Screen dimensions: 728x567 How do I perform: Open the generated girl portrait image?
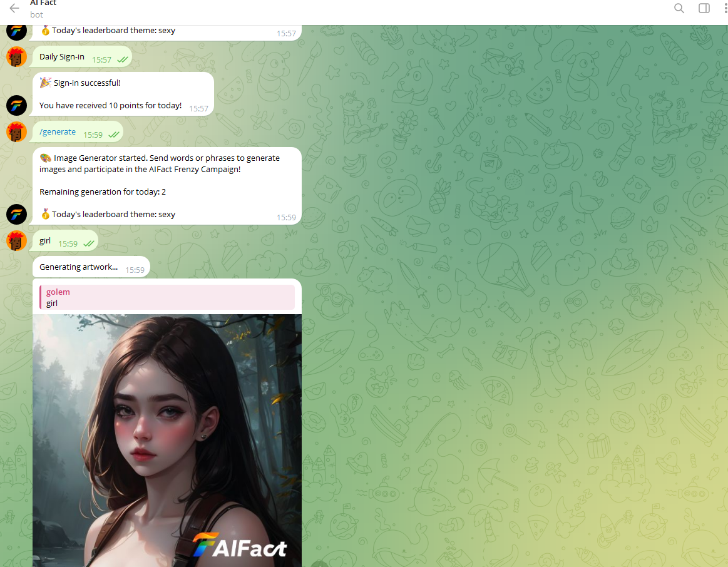167,441
